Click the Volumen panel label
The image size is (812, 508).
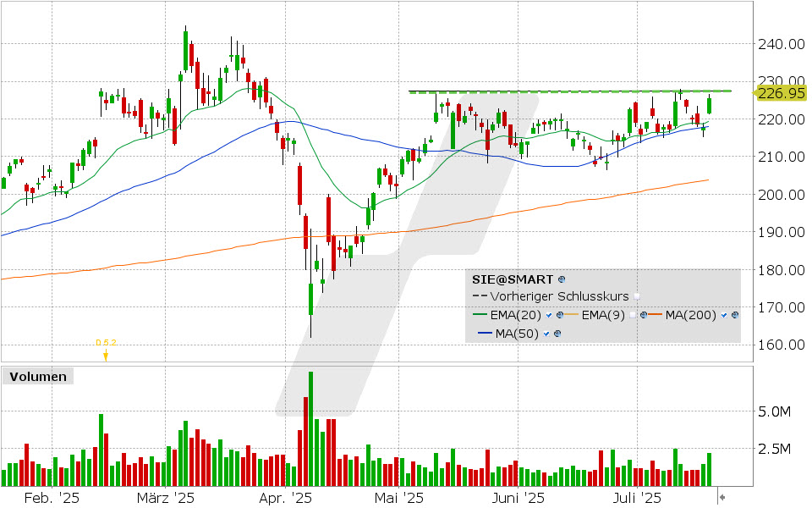(38, 376)
